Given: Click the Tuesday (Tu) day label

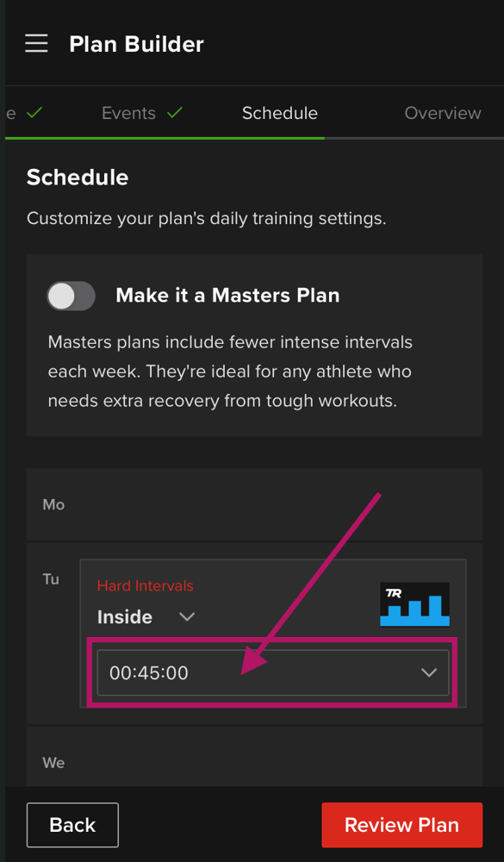Looking at the screenshot, I should click(51, 579).
